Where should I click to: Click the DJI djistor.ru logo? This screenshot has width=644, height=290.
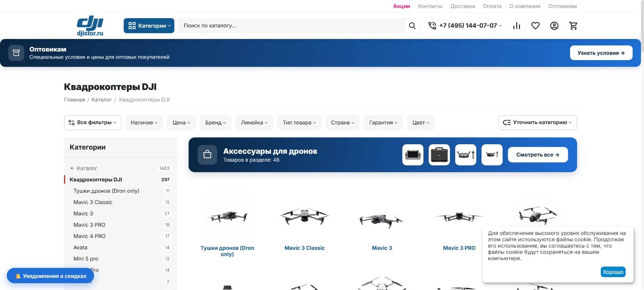coord(90,26)
